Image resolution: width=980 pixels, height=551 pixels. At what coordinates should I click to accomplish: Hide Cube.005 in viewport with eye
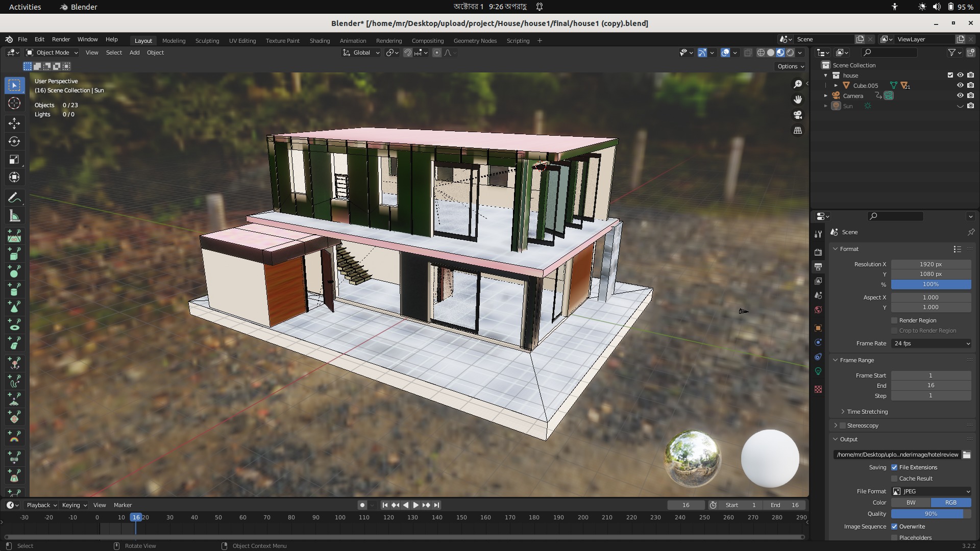pyautogui.click(x=960, y=85)
